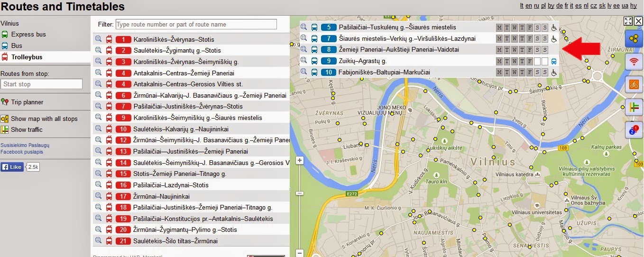The image size is (644, 257).
Task: Switch language to de
Action: click(560, 6)
